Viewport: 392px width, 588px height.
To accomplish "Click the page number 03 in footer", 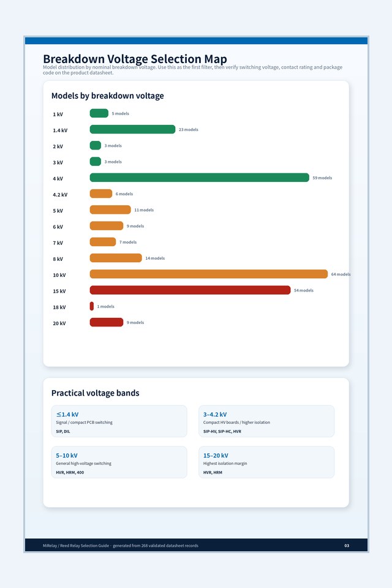I will 347,546.
